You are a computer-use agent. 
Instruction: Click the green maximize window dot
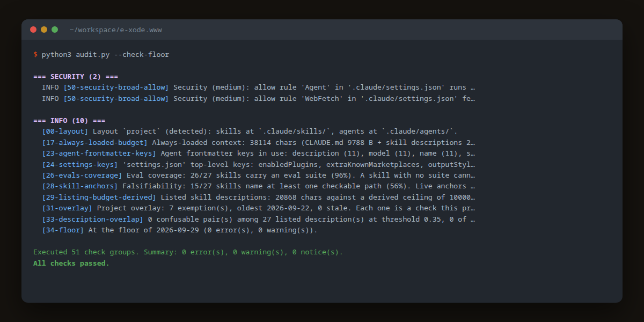click(x=55, y=30)
